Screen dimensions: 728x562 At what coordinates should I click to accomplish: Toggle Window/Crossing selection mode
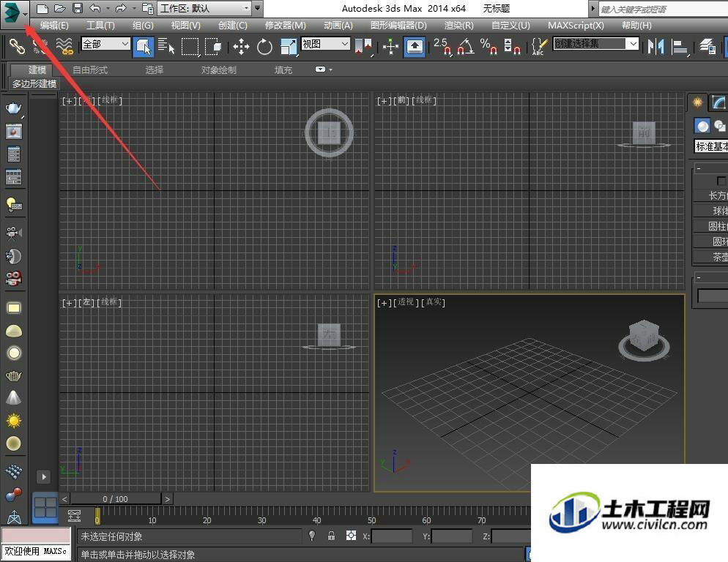[214, 46]
